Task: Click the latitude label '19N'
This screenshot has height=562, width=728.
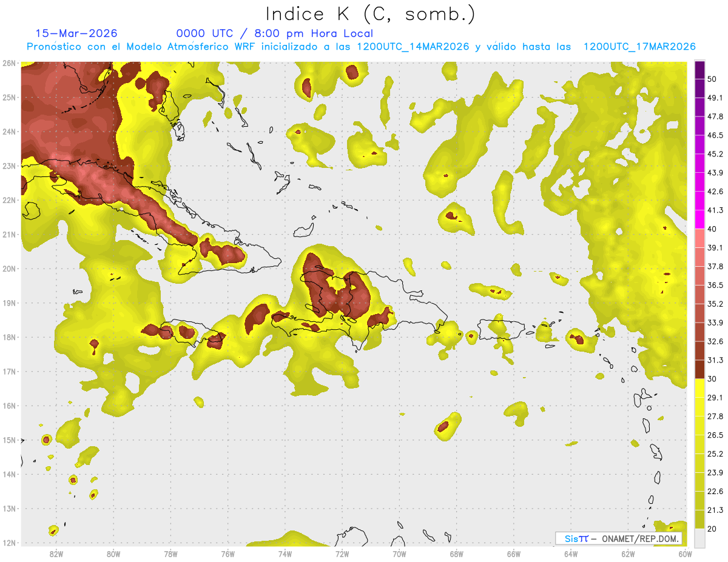Action: point(8,303)
